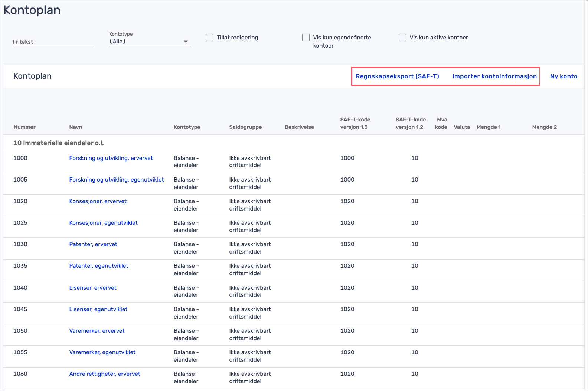Open Andre rettigheter, ervervet account
The image size is (588, 391).
105,374
